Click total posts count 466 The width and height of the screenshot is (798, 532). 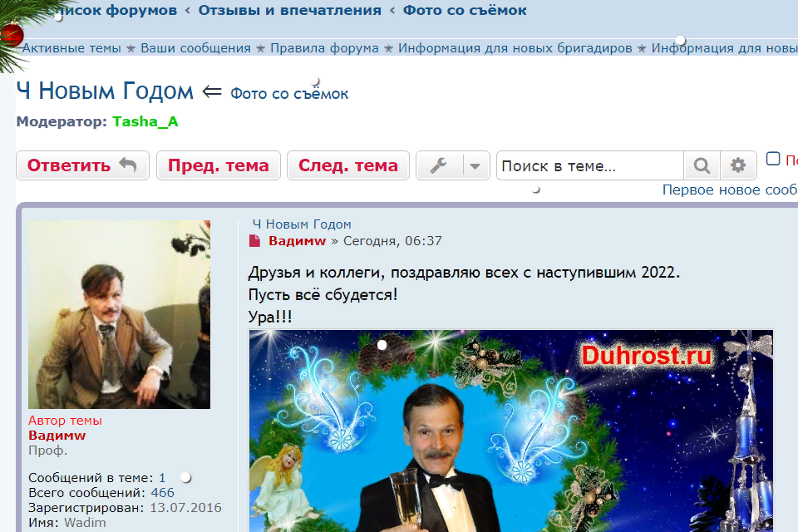click(x=162, y=493)
